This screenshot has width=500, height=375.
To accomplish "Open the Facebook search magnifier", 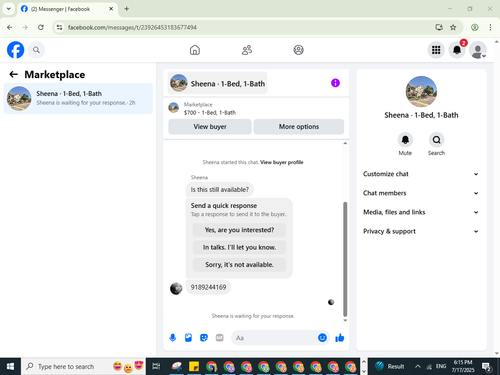I will [36, 50].
